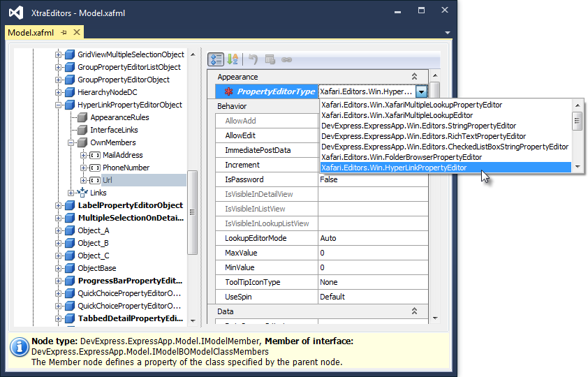
Task: Expand the HierarchyNodeDC node
Action: (58, 93)
